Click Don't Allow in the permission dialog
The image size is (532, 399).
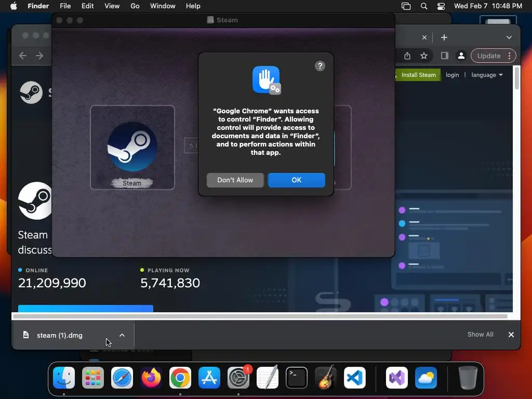point(235,180)
